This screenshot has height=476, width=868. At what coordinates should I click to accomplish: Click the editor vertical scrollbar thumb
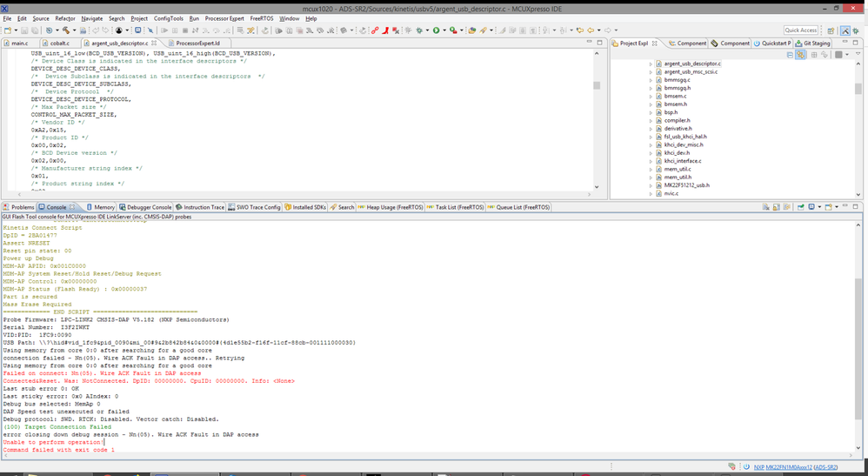click(x=596, y=85)
